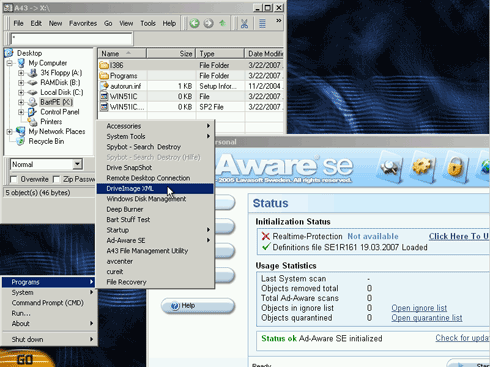Open Command Prompt (CMD) from GO menu
The width and height of the screenshot is (490, 367).
coord(49,303)
